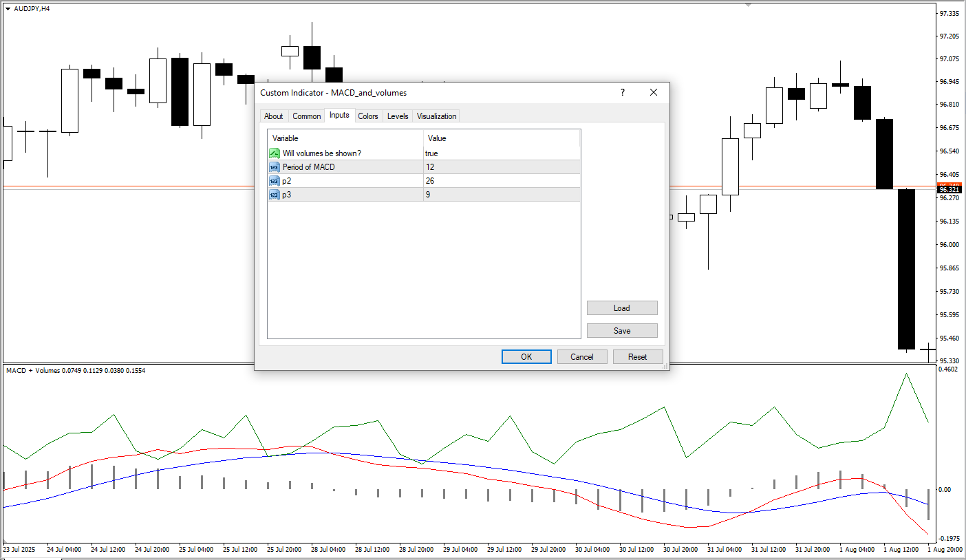Close the Custom Indicator dialog
The height and width of the screenshot is (560, 966).
(x=654, y=92)
